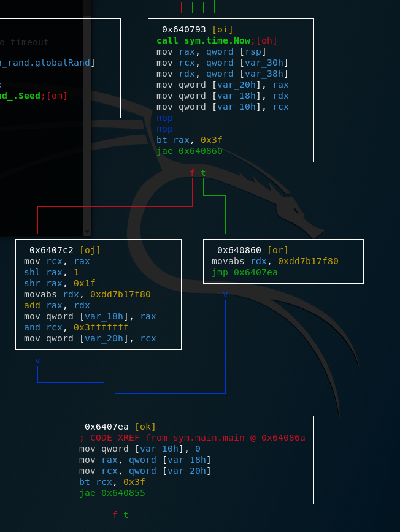Select movabs rdx line in block 0x640860
Viewport: 400px width, 532px height.
click(275, 261)
